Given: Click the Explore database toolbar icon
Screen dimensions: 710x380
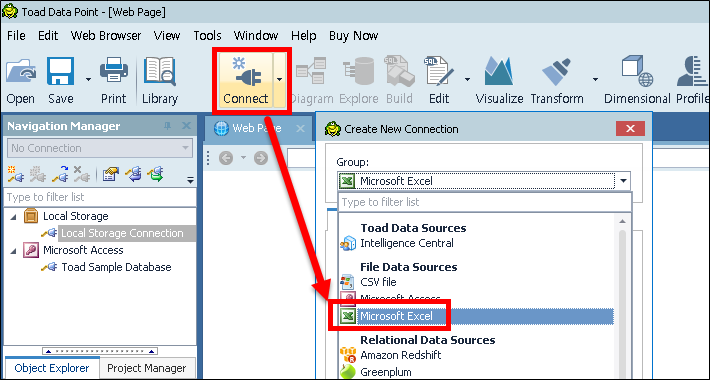Looking at the screenshot, I should coord(359,72).
